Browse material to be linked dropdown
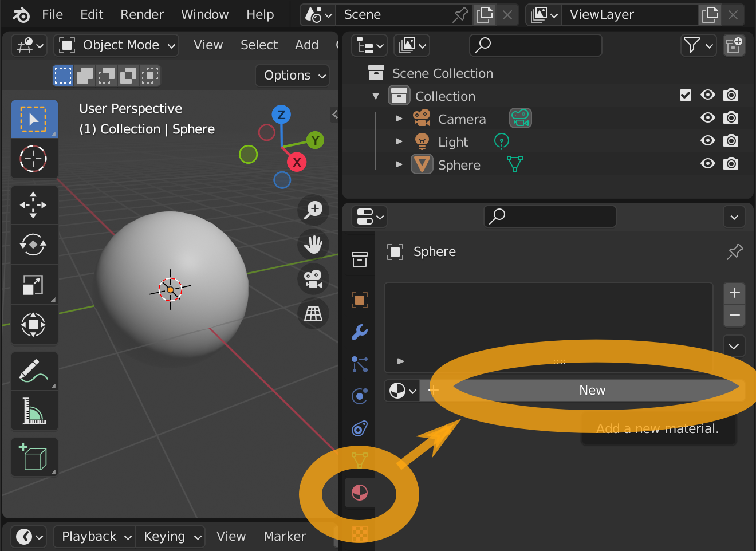The image size is (756, 551). [402, 391]
